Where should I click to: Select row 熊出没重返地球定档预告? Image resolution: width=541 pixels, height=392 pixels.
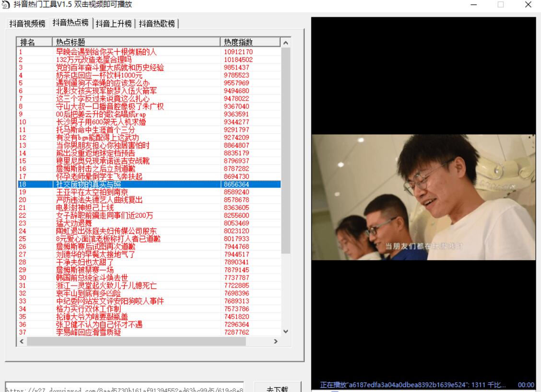[149, 153]
